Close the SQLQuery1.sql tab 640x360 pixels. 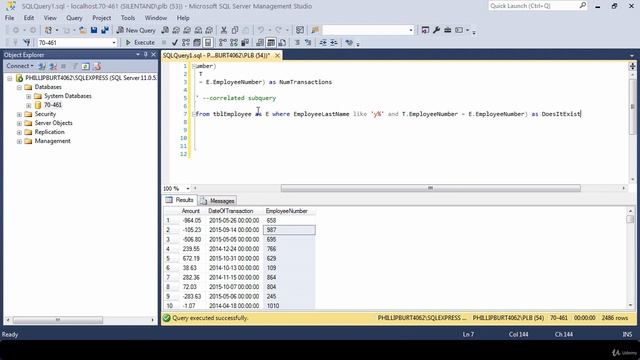(277, 56)
